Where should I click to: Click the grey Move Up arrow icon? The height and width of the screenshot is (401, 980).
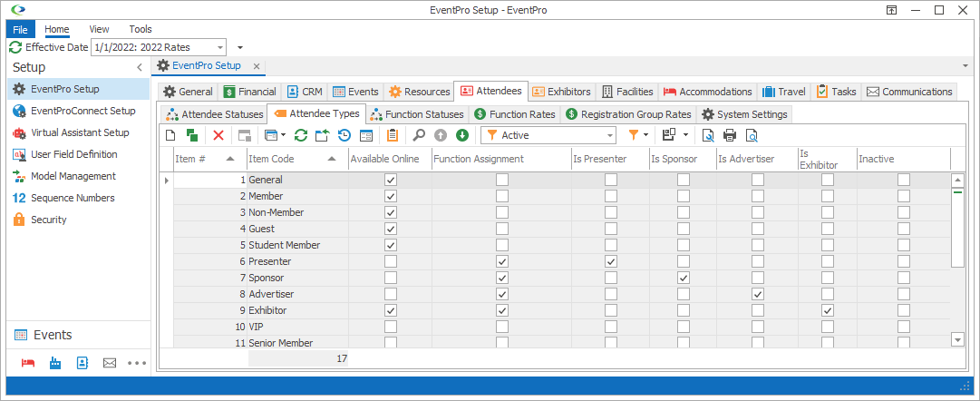click(x=441, y=134)
